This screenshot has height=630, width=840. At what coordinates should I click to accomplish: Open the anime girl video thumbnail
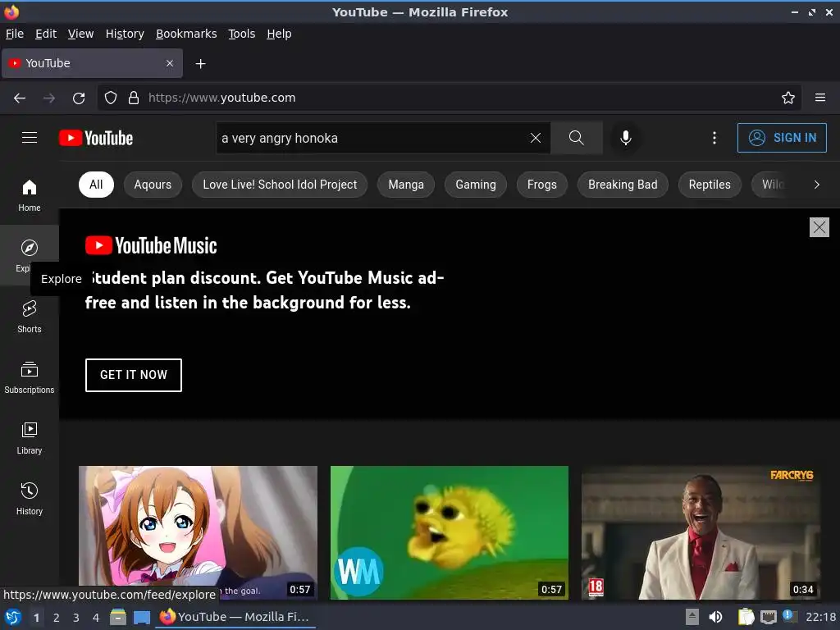pos(198,532)
